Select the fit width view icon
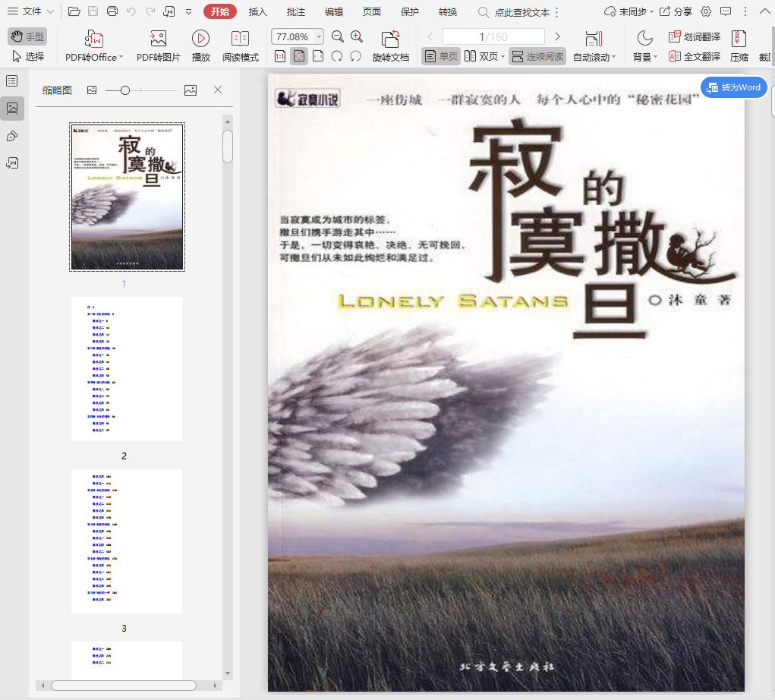The width and height of the screenshot is (775, 700). tap(318, 56)
